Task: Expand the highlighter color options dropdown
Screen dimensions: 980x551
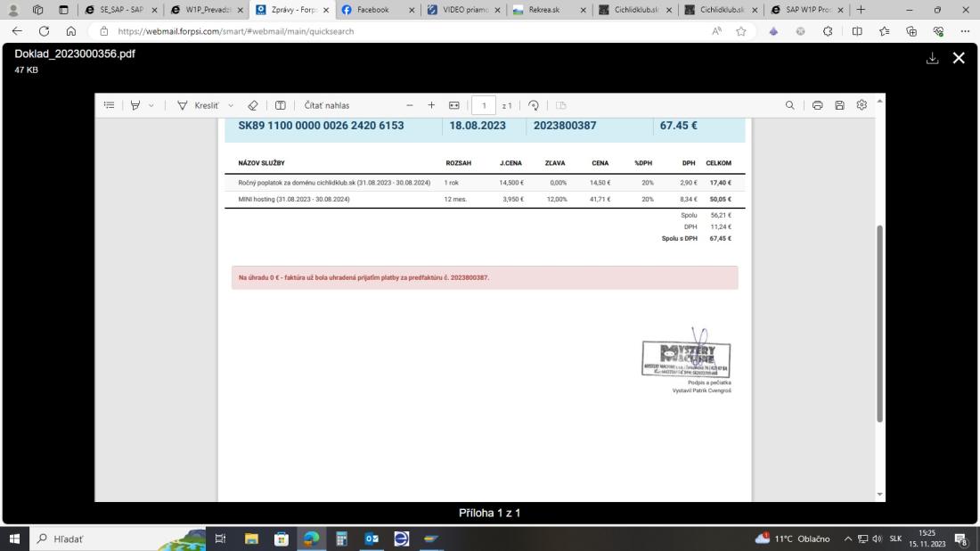Action: 151,105
